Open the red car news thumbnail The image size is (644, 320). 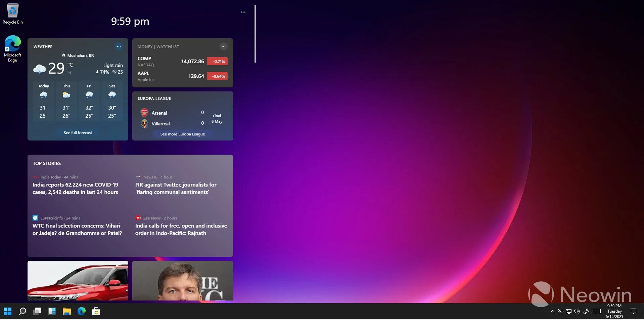click(78, 281)
